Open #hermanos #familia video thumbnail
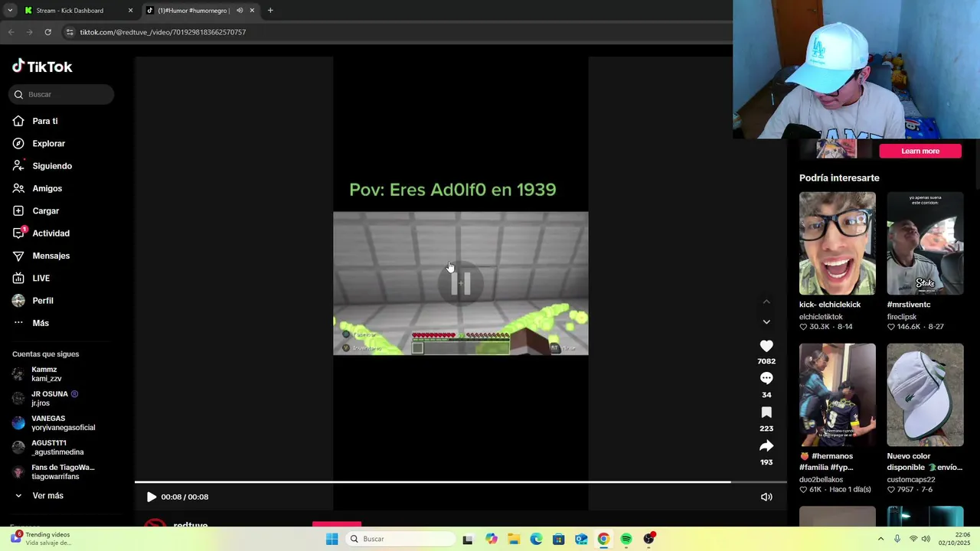The image size is (980, 551). coord(838,395)
